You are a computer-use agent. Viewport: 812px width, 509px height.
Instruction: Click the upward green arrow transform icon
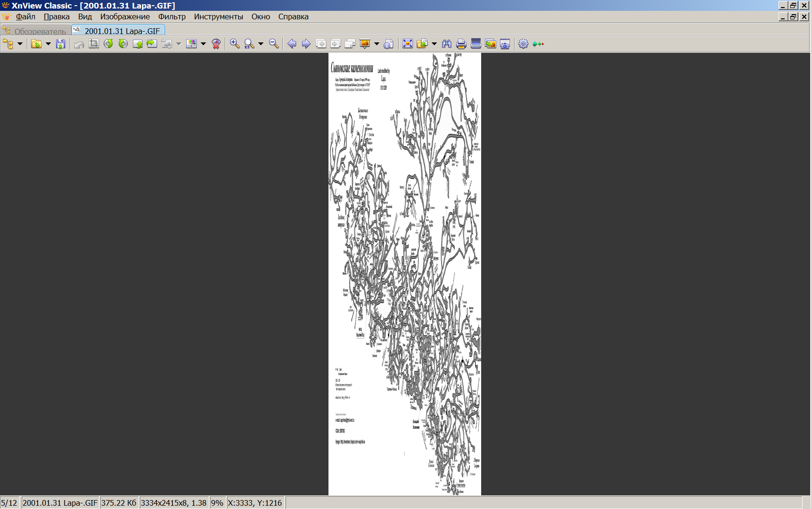[138, 44]
